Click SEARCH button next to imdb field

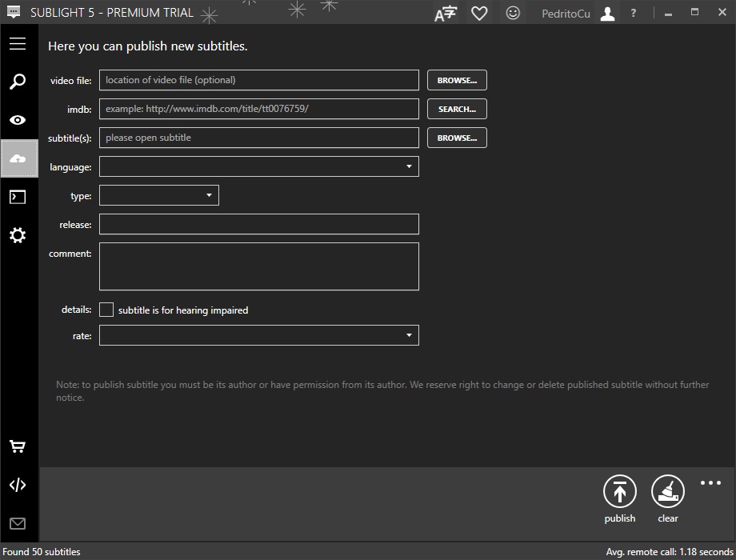(457, 109)
